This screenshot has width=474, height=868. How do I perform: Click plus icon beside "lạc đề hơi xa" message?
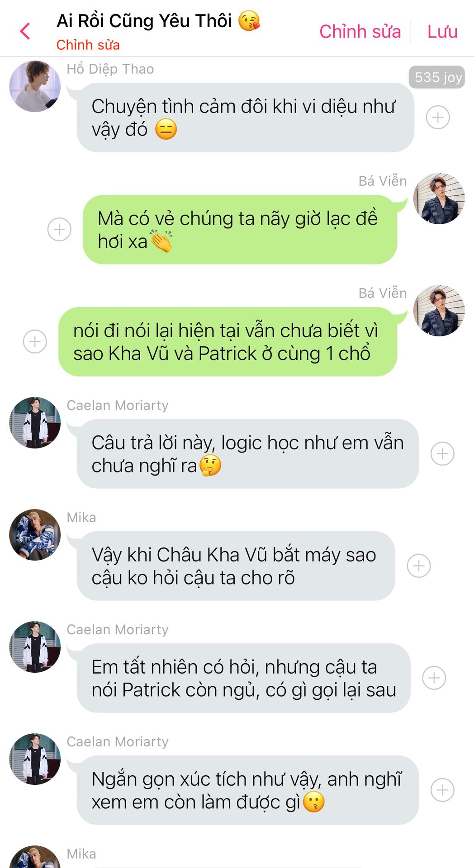pyautogui.click(x=59, y=230)
